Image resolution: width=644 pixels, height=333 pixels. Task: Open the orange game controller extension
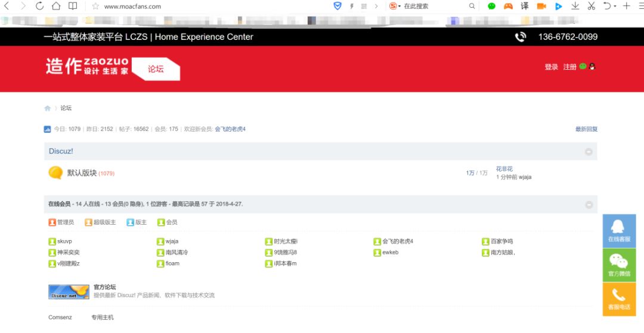pos(508,6)
